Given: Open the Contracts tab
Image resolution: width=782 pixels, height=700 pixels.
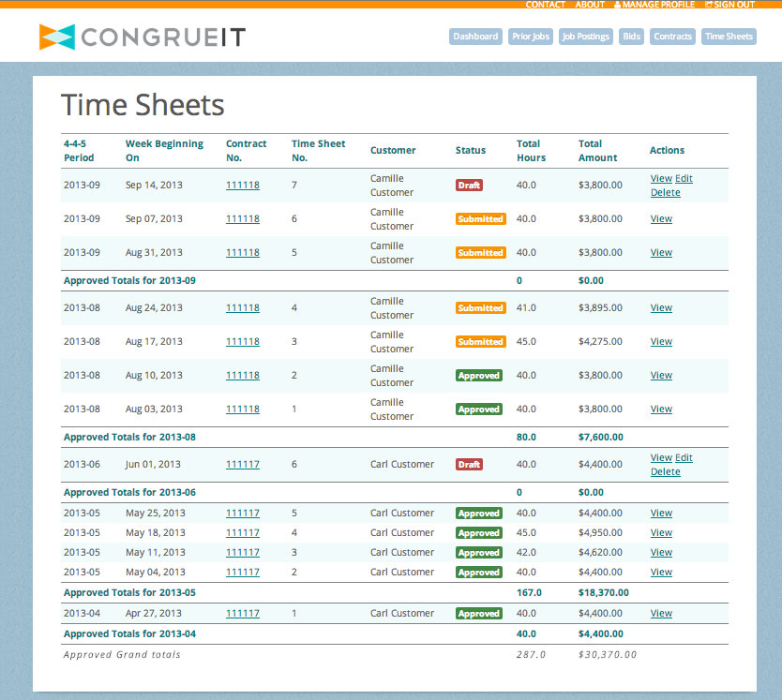Looking at the screenshot, I should pos(672,37).
